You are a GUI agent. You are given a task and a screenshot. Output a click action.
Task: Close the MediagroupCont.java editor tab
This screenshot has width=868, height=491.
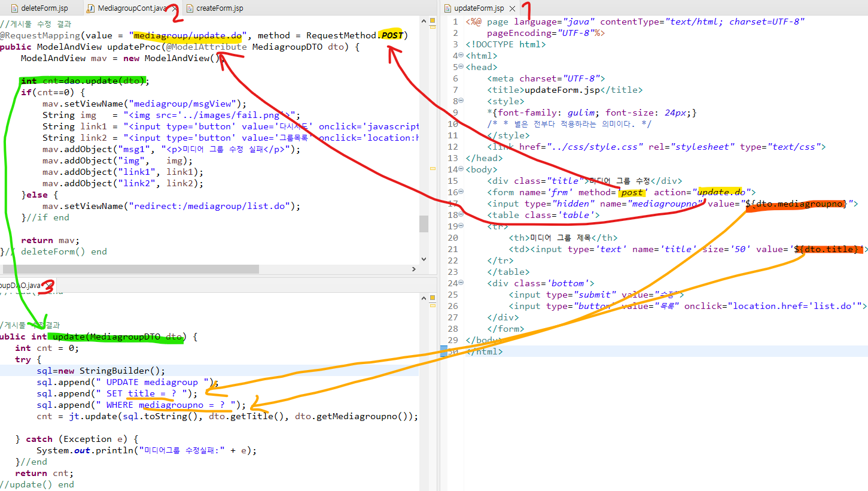tap(174, 8)
